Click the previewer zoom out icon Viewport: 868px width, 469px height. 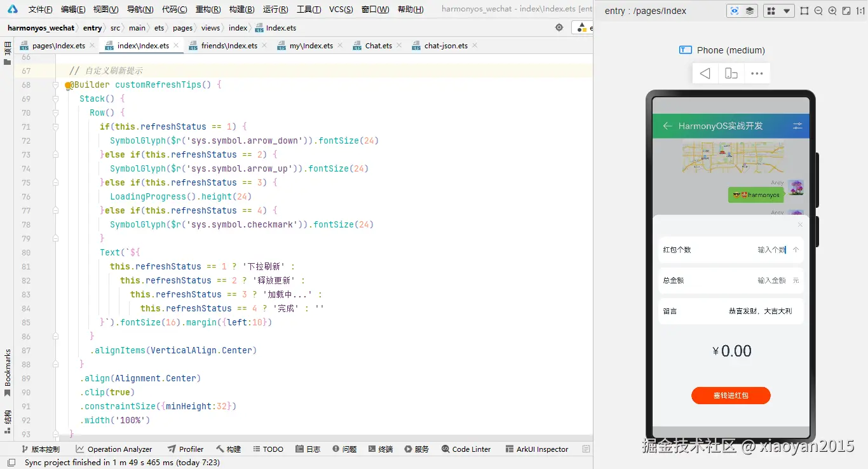(x=818, y=11)
